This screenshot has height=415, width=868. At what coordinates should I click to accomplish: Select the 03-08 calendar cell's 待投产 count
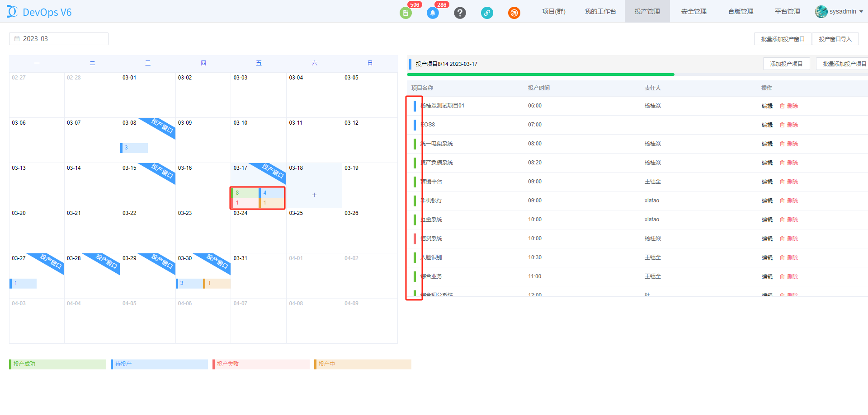coord(134,148)
